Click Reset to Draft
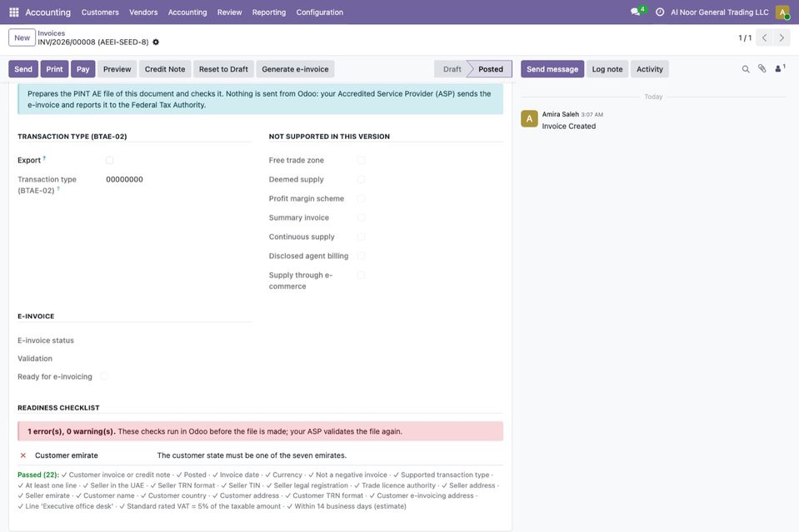Viewport: 799px width, 532px height. click(x=223, y=69)
